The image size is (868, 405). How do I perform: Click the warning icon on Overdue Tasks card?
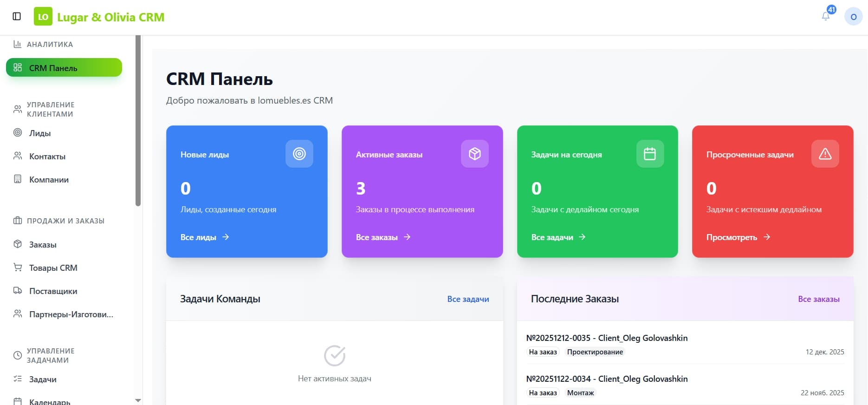coord(825,154)
